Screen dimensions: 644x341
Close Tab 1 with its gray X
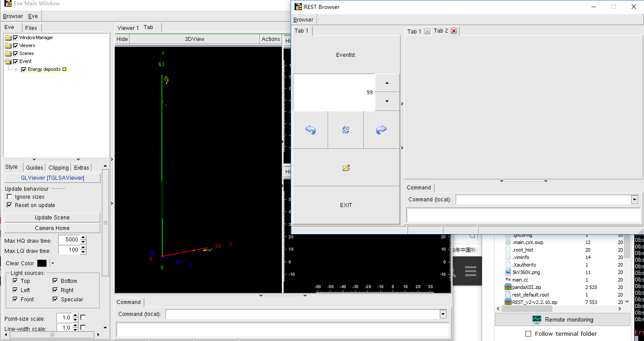427,31
